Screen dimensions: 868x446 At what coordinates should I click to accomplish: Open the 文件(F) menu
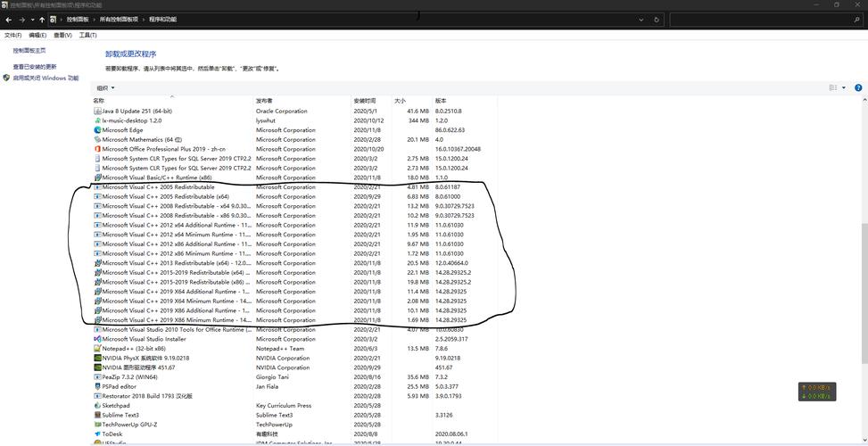coord(12,35)
